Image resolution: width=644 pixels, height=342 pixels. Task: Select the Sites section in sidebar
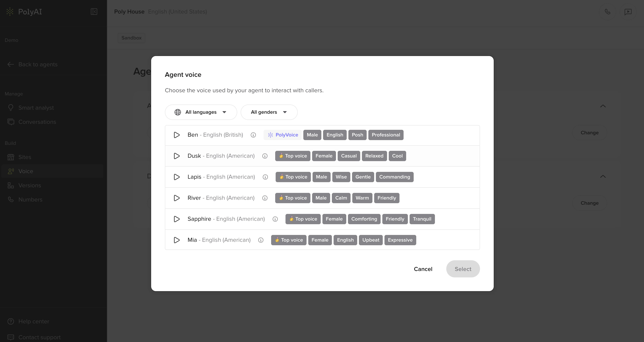25,157
